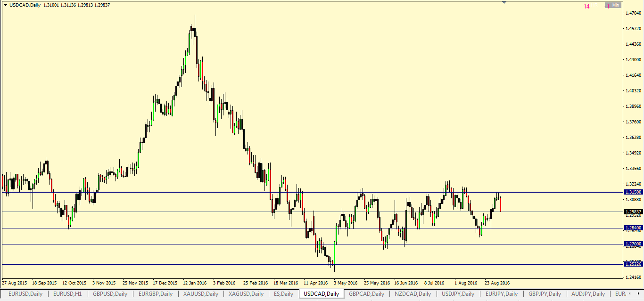Click the 27 Aug 2015 date label
Screen dimensions: 644x301
coord(14,283)
